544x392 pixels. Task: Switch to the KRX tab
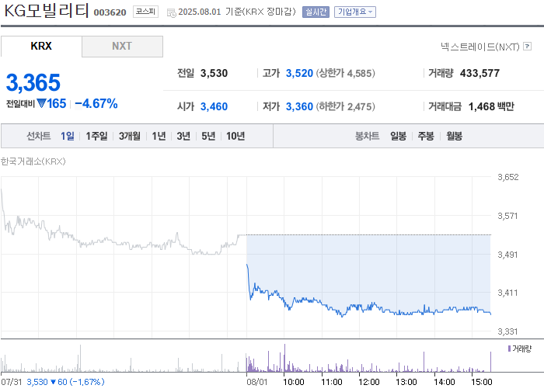pos(41,46)
